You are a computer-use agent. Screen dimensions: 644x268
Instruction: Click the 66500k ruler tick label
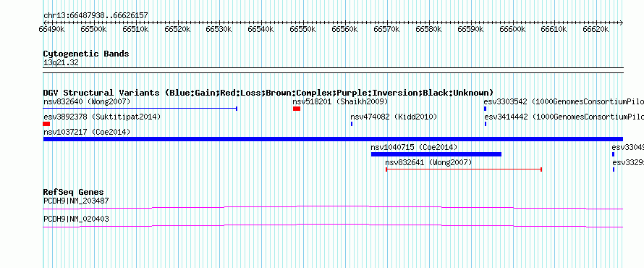point(93,30)
